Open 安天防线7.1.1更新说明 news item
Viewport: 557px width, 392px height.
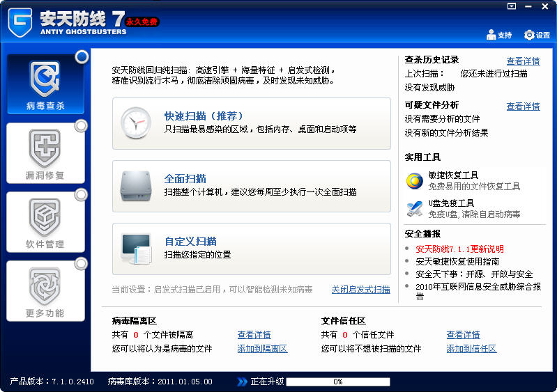click(x=459, y=249)
